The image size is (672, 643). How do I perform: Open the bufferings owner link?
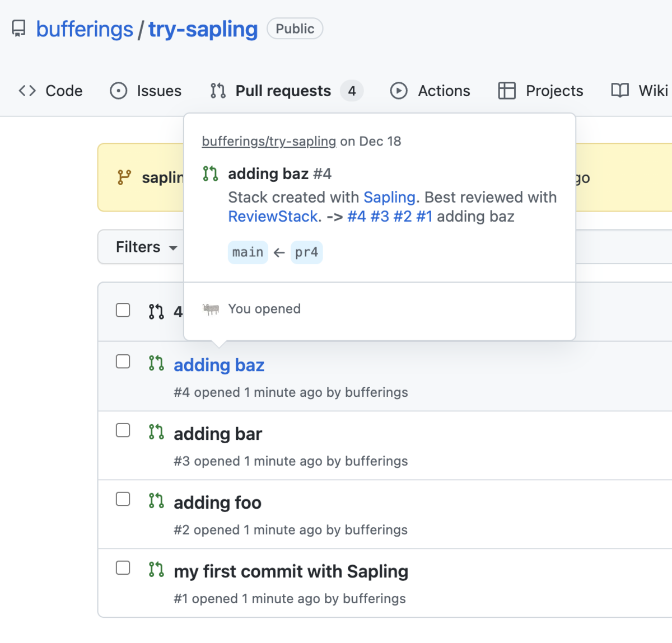click(x=85, y=29)
